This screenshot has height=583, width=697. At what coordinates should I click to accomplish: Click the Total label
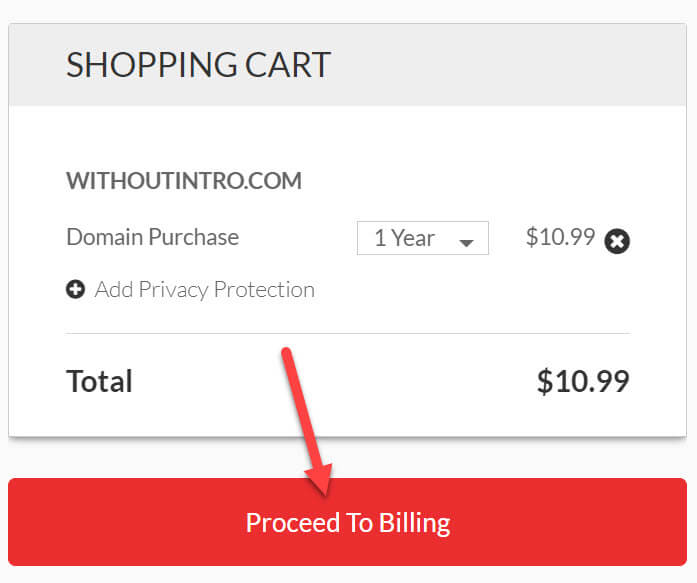(99, 381)
